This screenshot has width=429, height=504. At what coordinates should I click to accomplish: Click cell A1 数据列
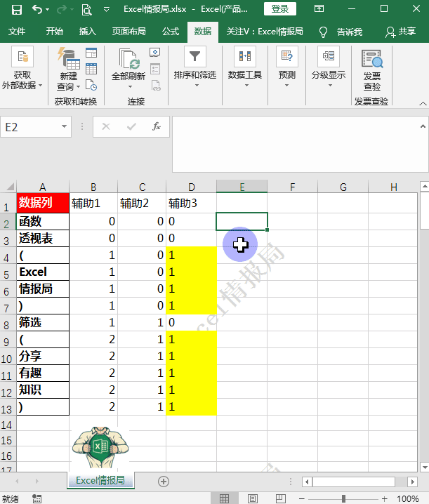[x=43, y=203]
